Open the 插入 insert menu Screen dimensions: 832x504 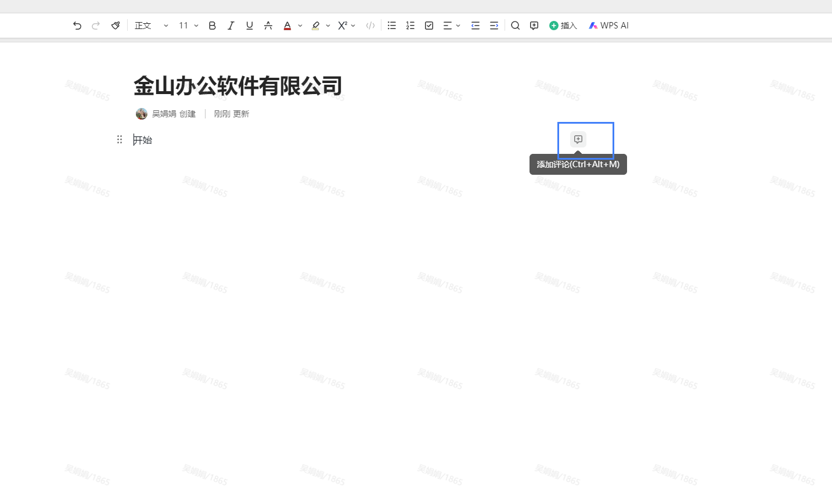[x=563, y=26]
